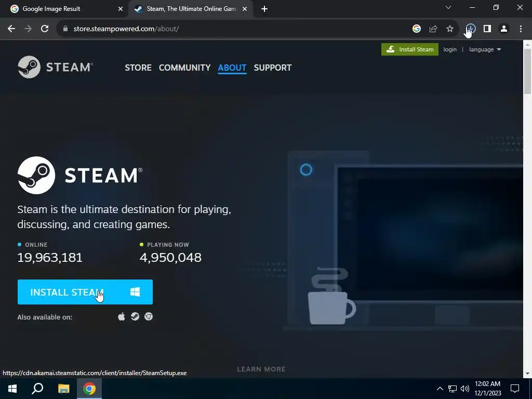Choose the SteamOS download icon
The image size is (532, 399).
coord(135,316)
